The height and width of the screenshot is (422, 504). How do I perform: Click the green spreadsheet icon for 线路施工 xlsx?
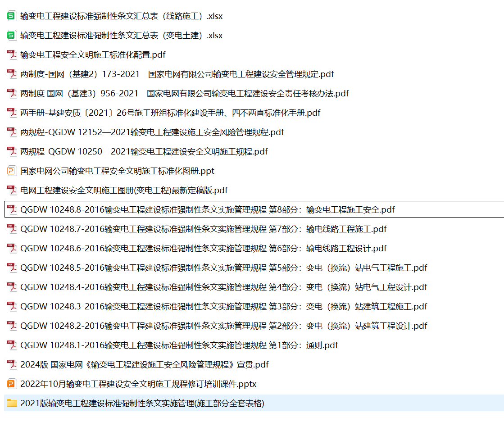pyautogui.click(x=12, y=16)
